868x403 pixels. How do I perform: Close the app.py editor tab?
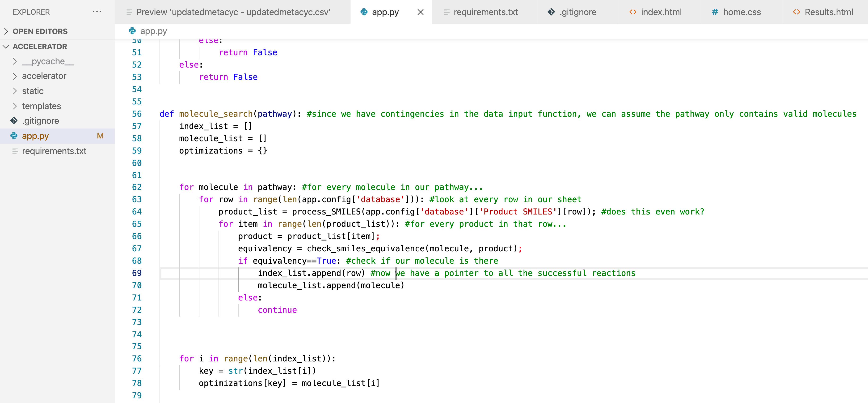tap(420, 12)
